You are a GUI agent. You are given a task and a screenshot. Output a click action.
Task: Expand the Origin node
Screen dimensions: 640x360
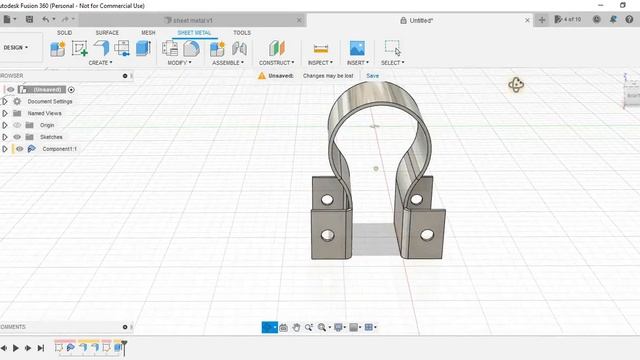pyautogui.click(x=5, y=125)
